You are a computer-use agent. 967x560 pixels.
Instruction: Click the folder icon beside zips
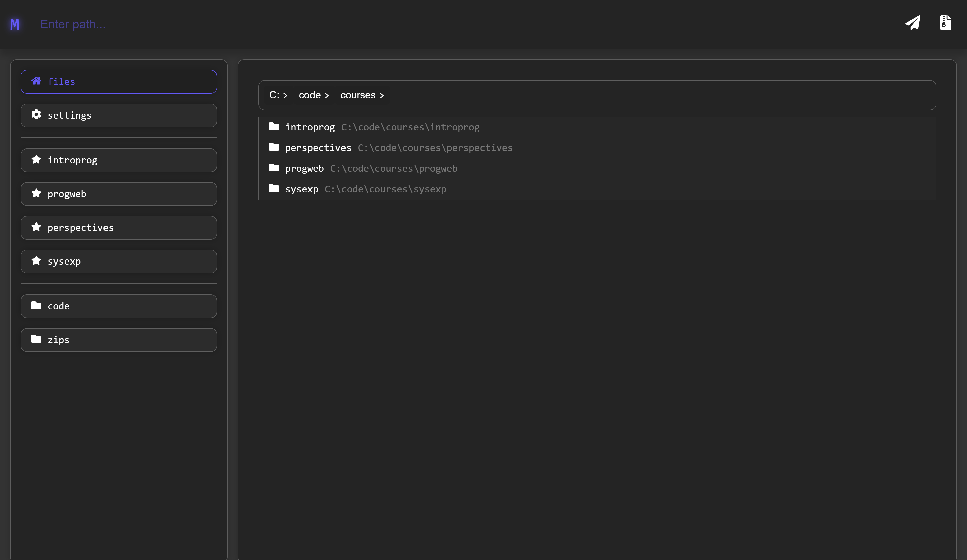pos(36,339)
